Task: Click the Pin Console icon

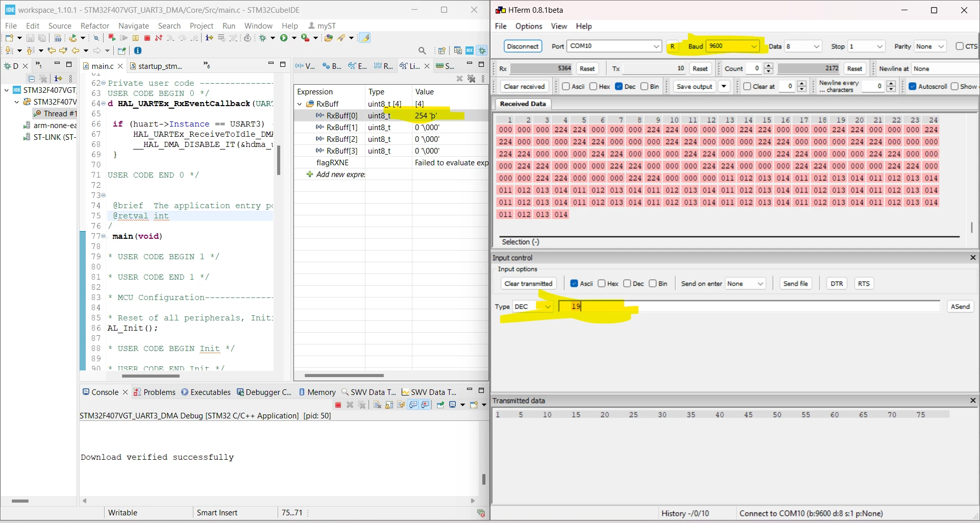Action: [x=440, y=405]
